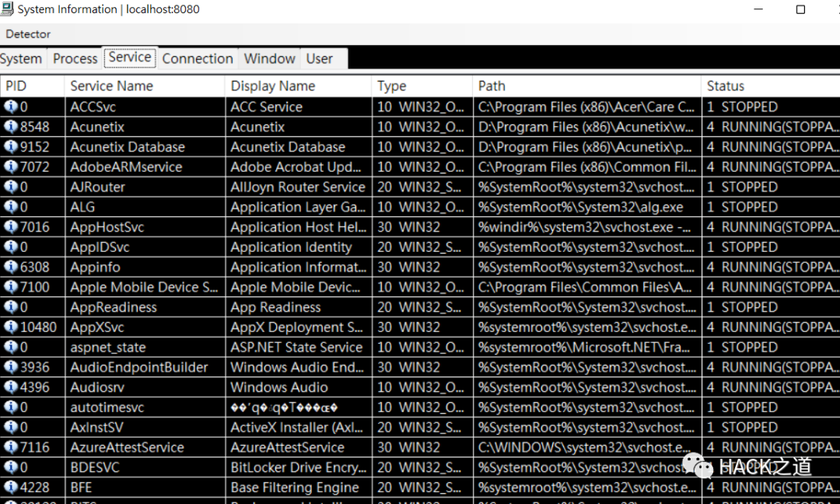840x504 pixels.
Task: Sort by Service Name column header
Action: (145, 86)
